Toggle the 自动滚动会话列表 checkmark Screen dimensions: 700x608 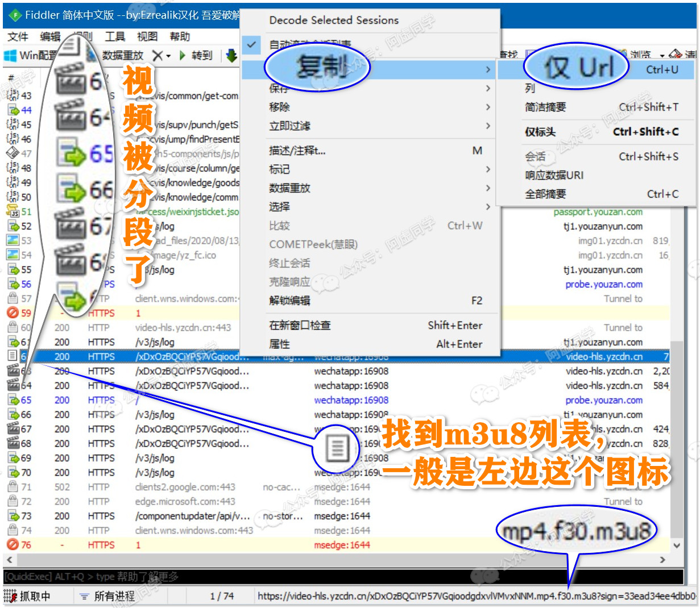click(x=252, y=44)
